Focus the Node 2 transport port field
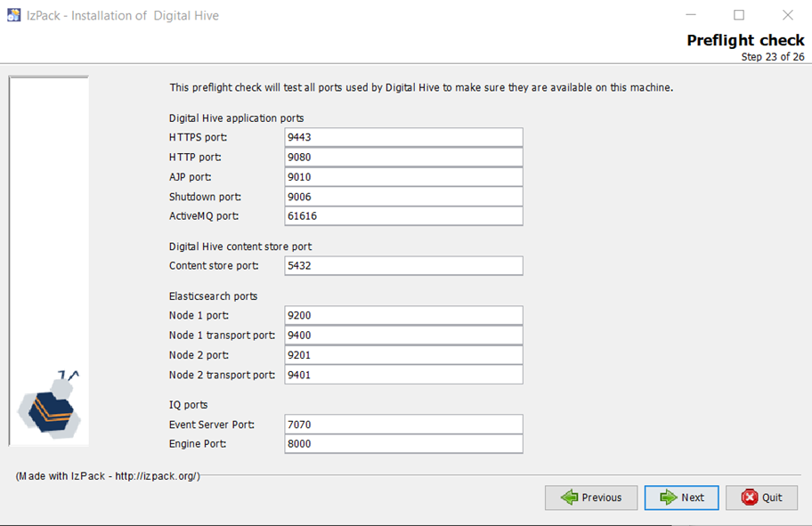Image resolution: width=812 pixels, height=526 pixels. 404,375
